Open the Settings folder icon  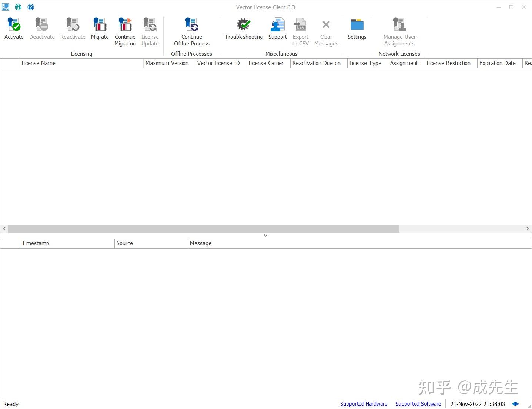pos(357,25)
